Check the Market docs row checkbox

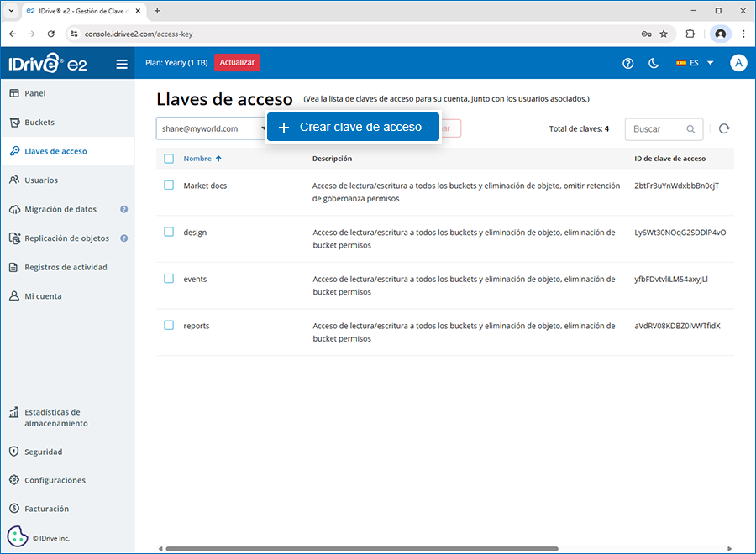169,186
